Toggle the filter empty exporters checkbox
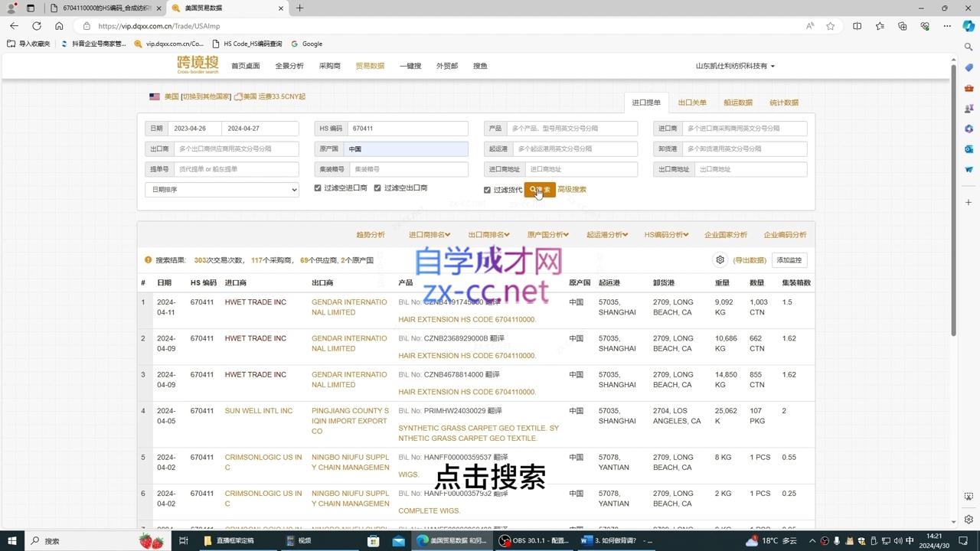This screenshot has height=551, width=980. tap(377, 188)
